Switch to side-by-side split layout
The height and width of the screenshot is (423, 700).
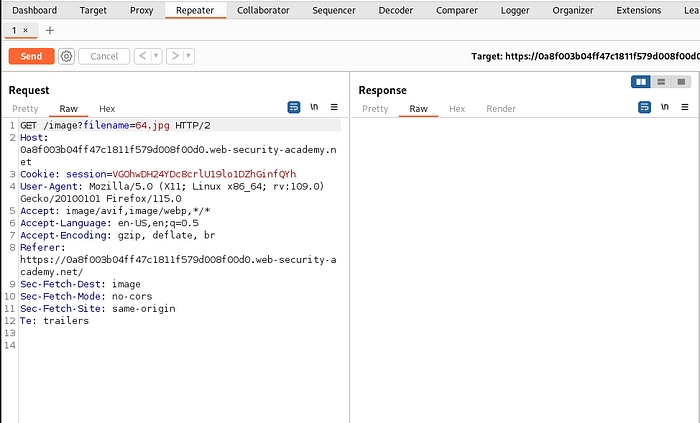point(641,81)
